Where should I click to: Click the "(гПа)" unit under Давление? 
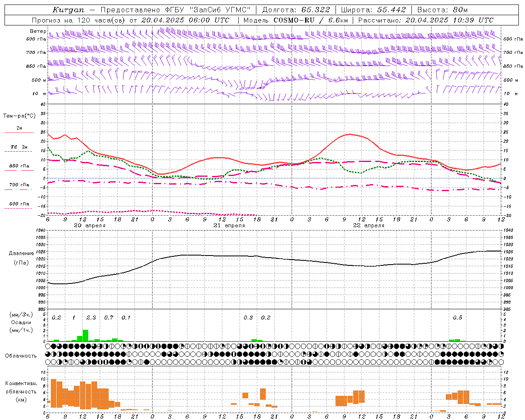21,262
